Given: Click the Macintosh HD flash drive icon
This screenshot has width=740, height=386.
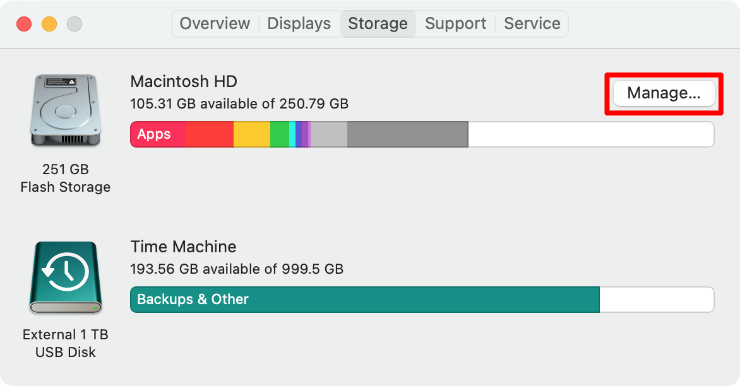Looking at the screenshot, I should 66,109.
